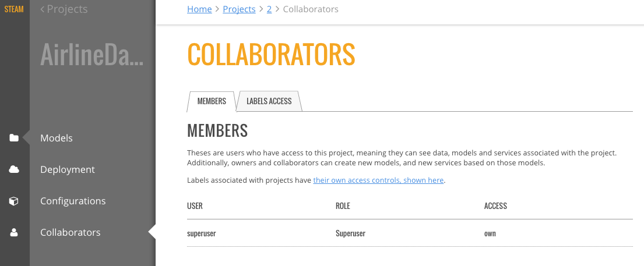Select the Collaborators sidebar label

pyautogui.click(x=71, y=233)
